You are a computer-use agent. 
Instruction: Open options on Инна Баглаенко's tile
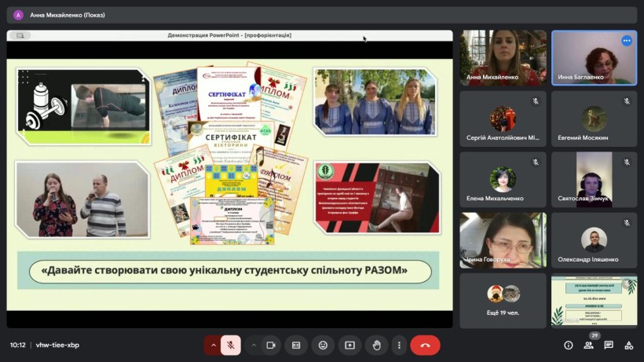(627, 41)
